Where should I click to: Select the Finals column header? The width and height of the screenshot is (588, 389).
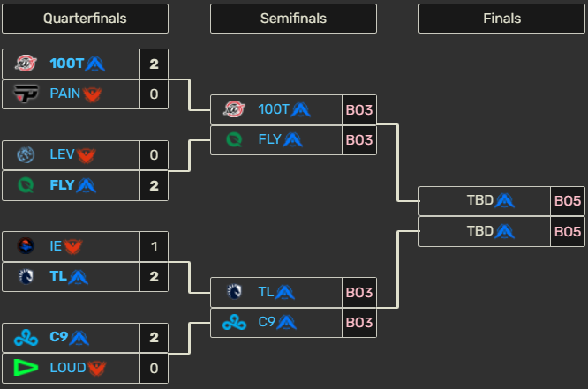click(x=501, y=19)
